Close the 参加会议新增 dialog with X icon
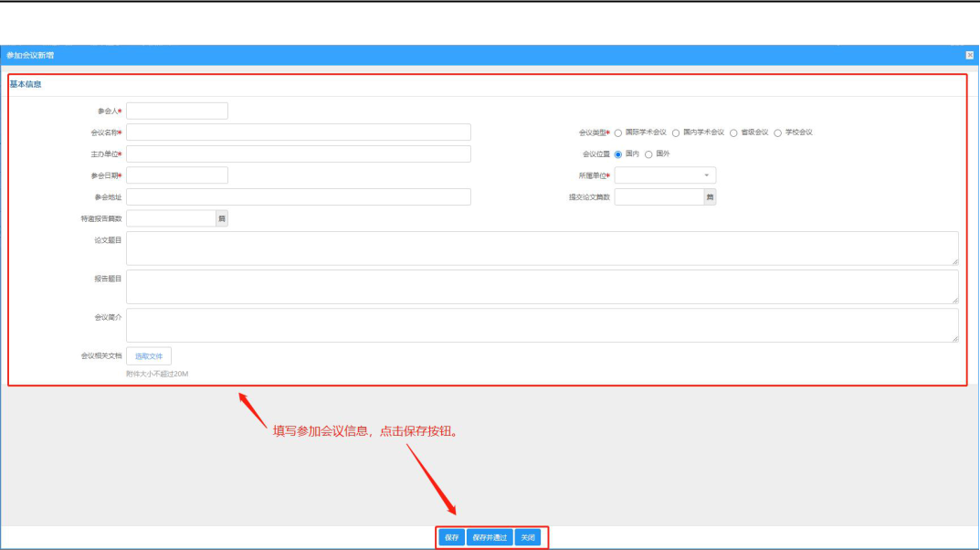The height and width of the screenshot is (550, 980). coord(969,55)
